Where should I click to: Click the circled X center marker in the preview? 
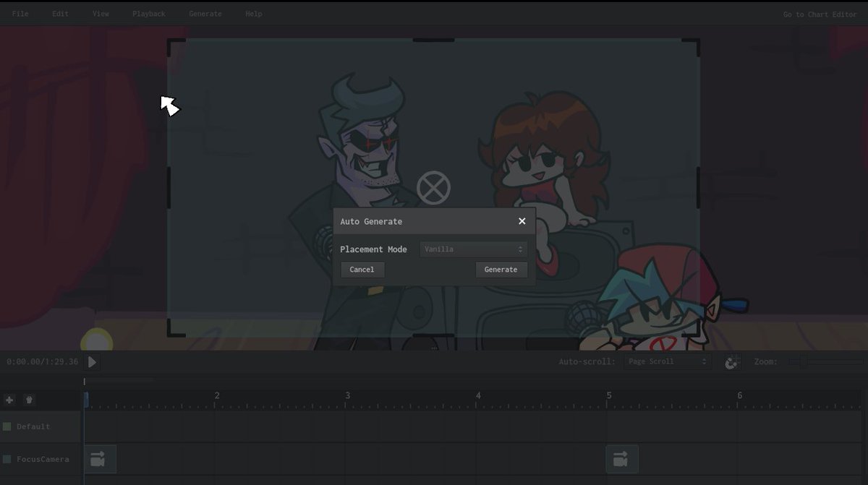pos(434,188)
